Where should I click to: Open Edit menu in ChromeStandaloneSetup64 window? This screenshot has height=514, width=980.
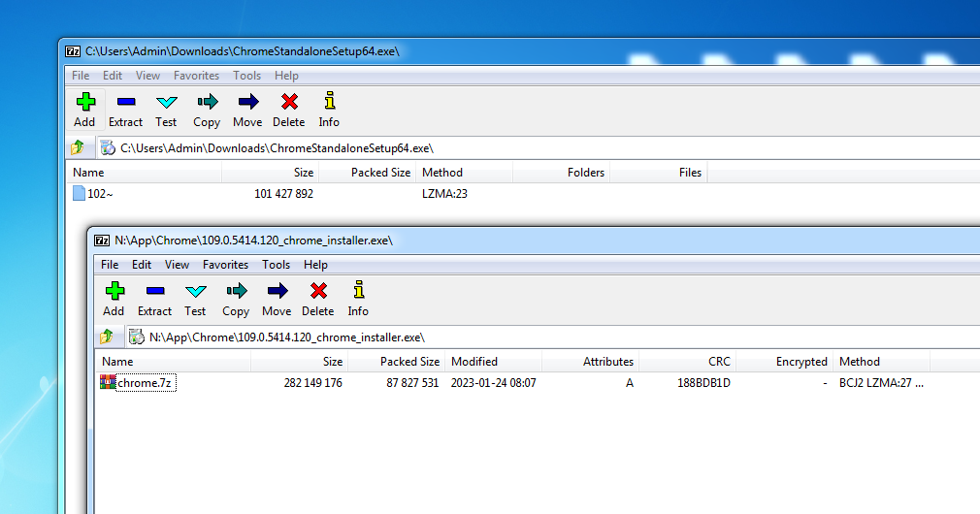pos(113,76)
